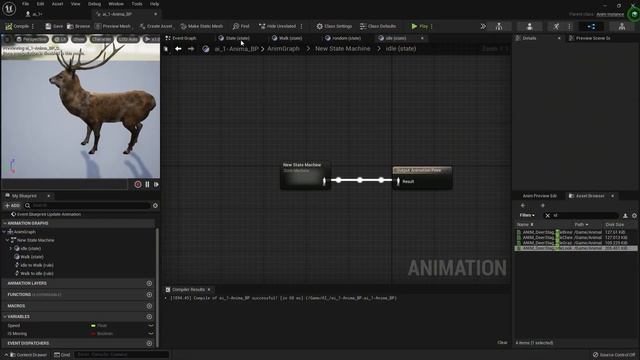Click the Compile toolbar button
This screenshot has width=640, height=360.
tap(17, 26)
